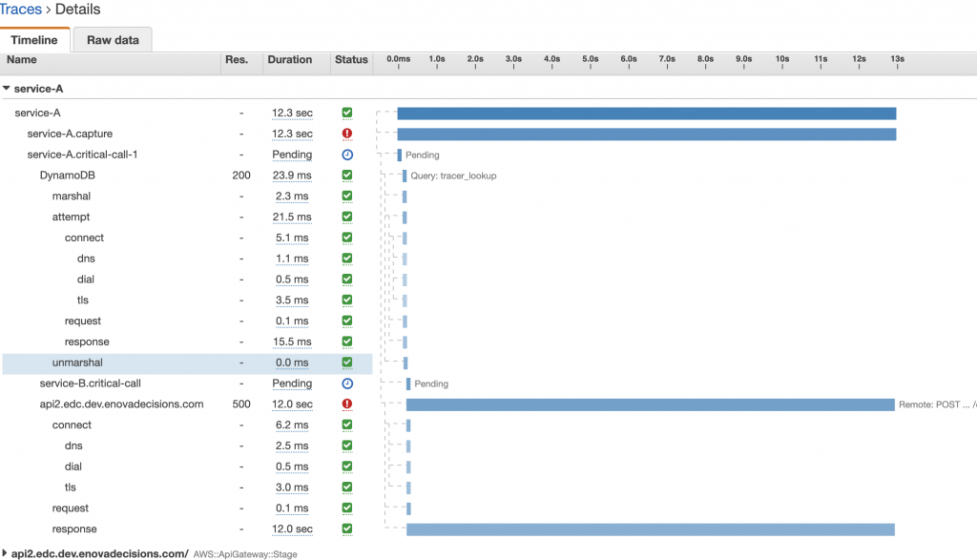Click red error status for api2.edc.dev.enovadecisions.com
The width and height of the screenshot is (977, 560).
(347, 404)
